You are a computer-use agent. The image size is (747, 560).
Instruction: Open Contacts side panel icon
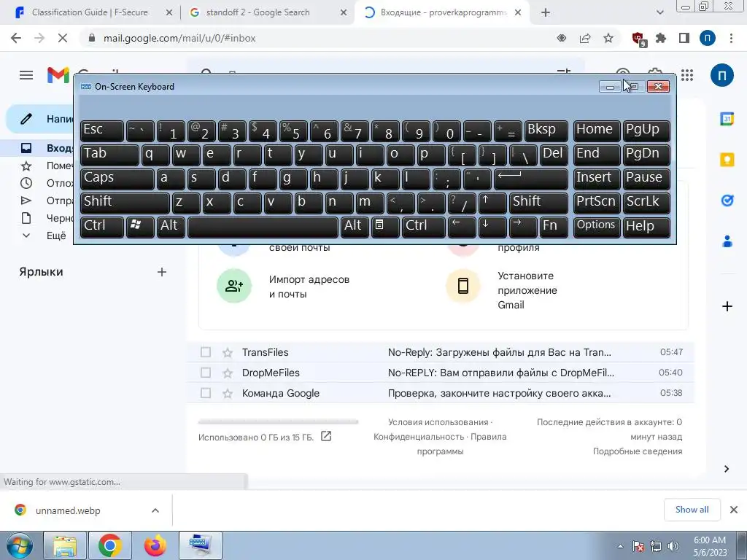point(727,241)
